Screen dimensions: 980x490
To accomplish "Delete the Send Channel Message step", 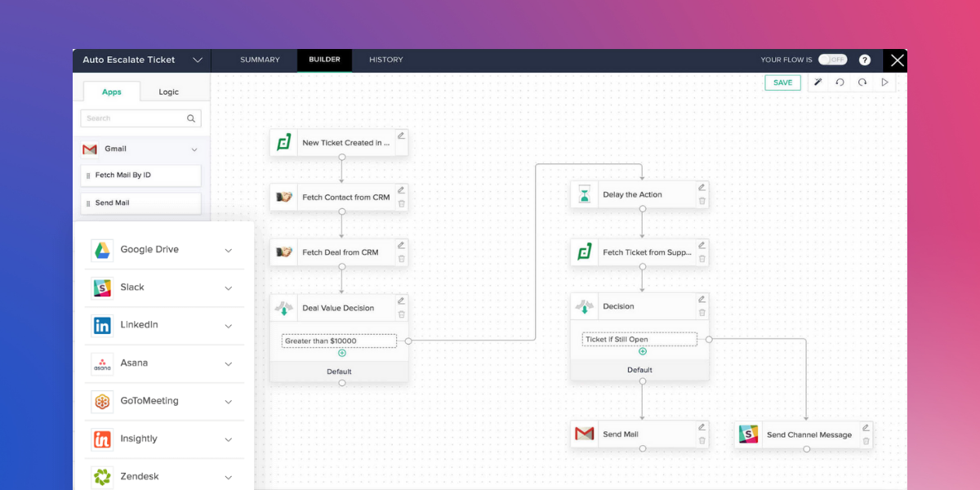I will point(866,441).
